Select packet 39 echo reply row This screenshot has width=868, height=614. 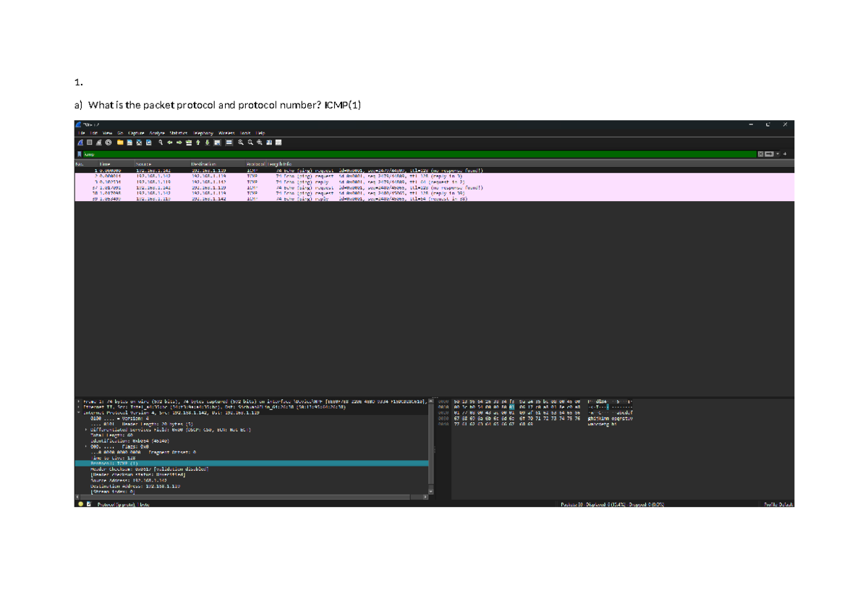(434, 199)
